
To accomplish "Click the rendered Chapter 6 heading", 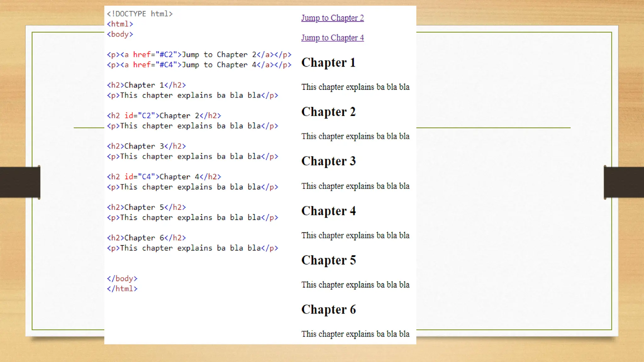I will point(328,310).
